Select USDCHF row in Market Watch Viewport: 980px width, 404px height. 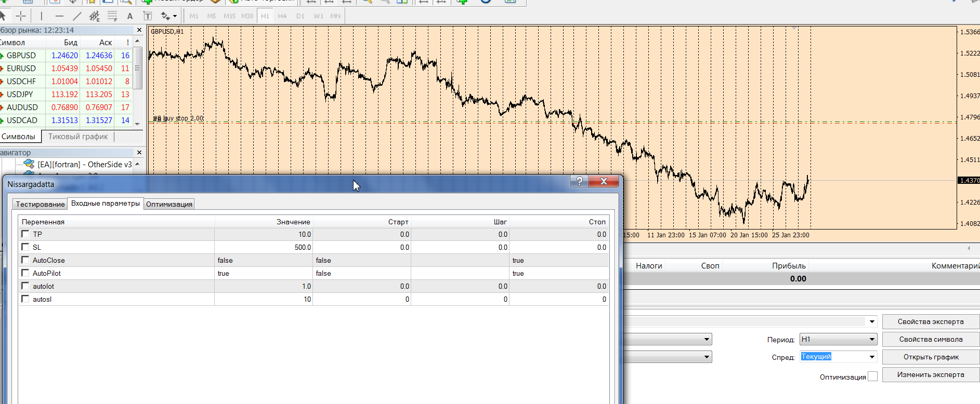point(66,81)
